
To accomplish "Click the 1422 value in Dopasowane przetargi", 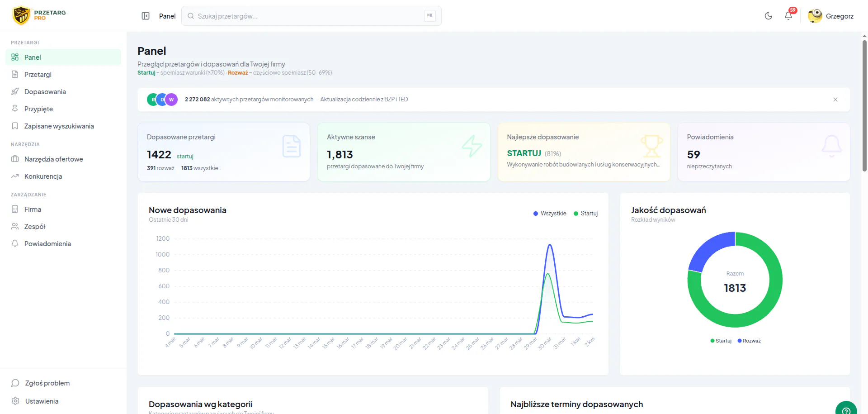I will [159, 155].
